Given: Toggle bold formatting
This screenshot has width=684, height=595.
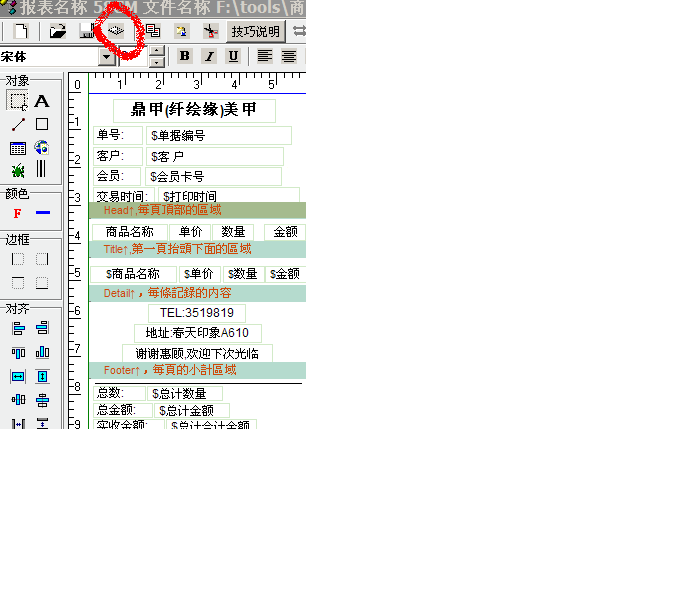Looking at the screenshot, I should (184, 56).
